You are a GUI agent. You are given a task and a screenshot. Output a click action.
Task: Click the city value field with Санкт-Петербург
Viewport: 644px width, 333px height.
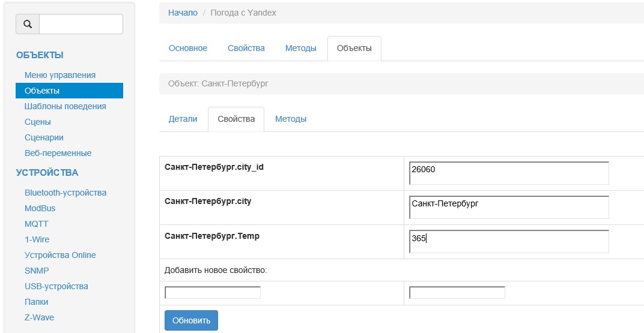pyautogui.click(x=508, y=207)
